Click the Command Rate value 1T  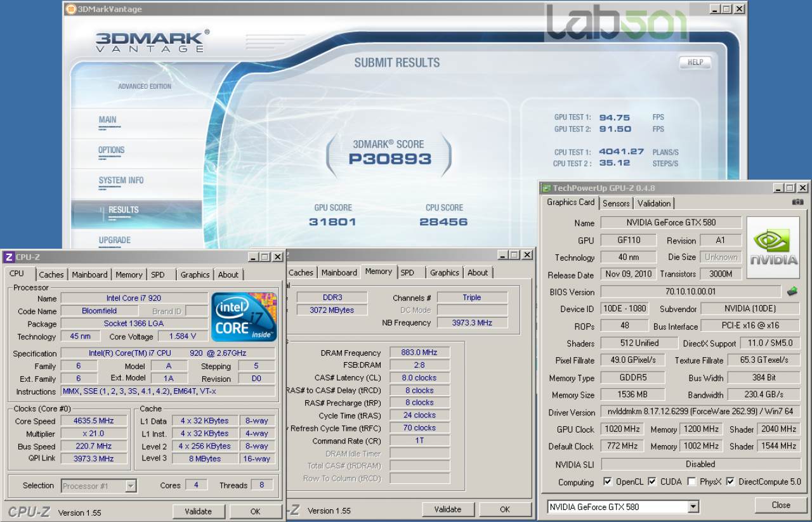pos(420,441)
